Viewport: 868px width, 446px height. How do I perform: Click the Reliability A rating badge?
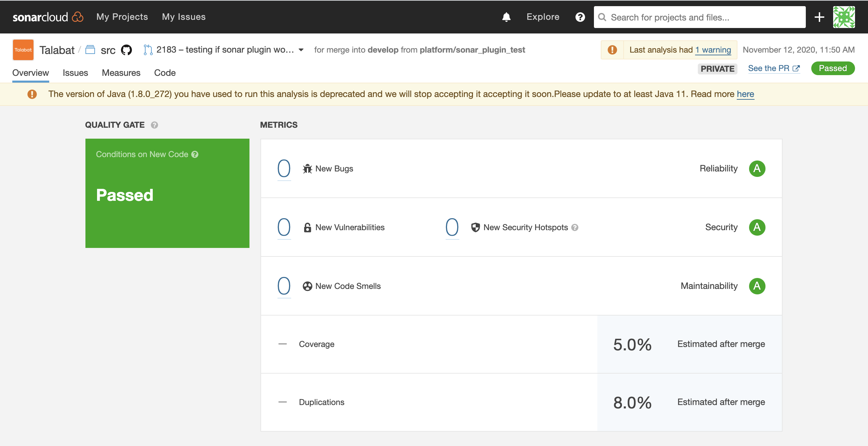point(757,168)
